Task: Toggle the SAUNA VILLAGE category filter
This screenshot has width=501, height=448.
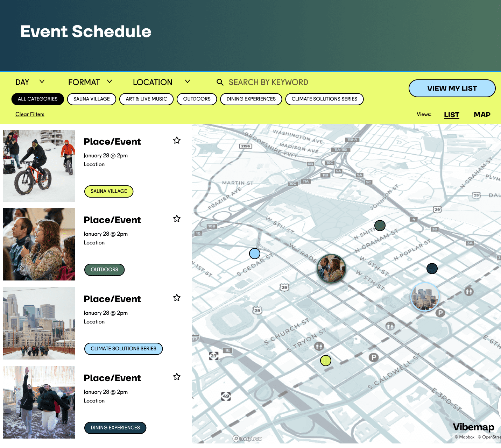Action: (92, 99)
